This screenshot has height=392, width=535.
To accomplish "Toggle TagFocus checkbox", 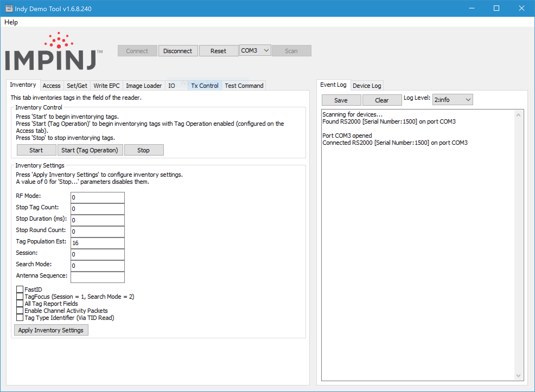I will pyautogui.click(x=20, y=296).
